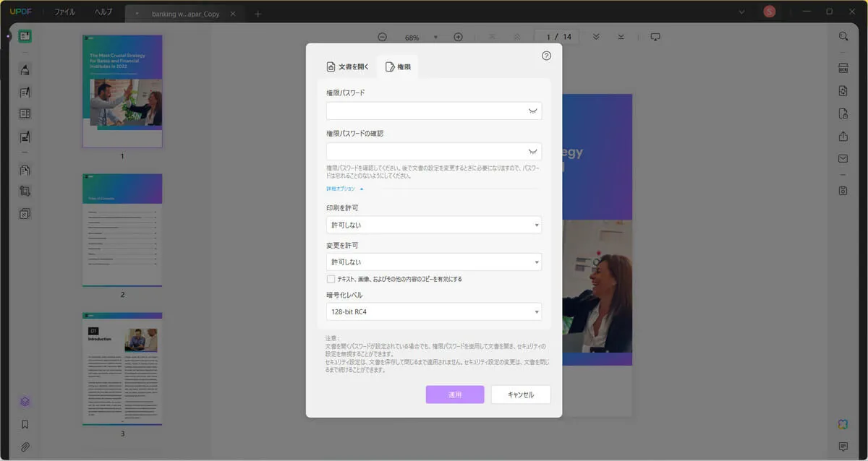Click the Save as other icon in right sidebar
The width and height of the screenshot is (868, 461).
(843, 191)
